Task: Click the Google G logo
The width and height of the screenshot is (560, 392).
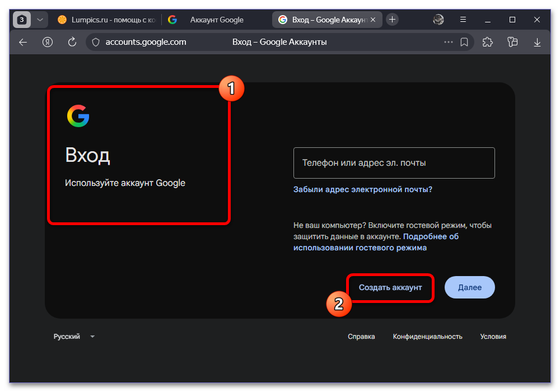Action: (78, 116)
